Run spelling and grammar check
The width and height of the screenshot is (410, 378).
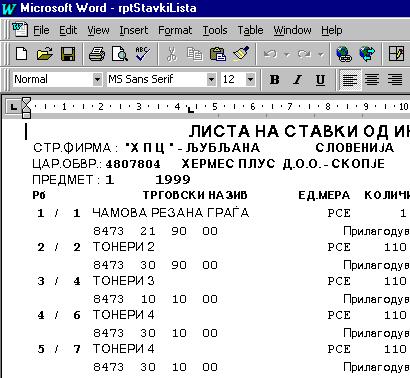143,54
